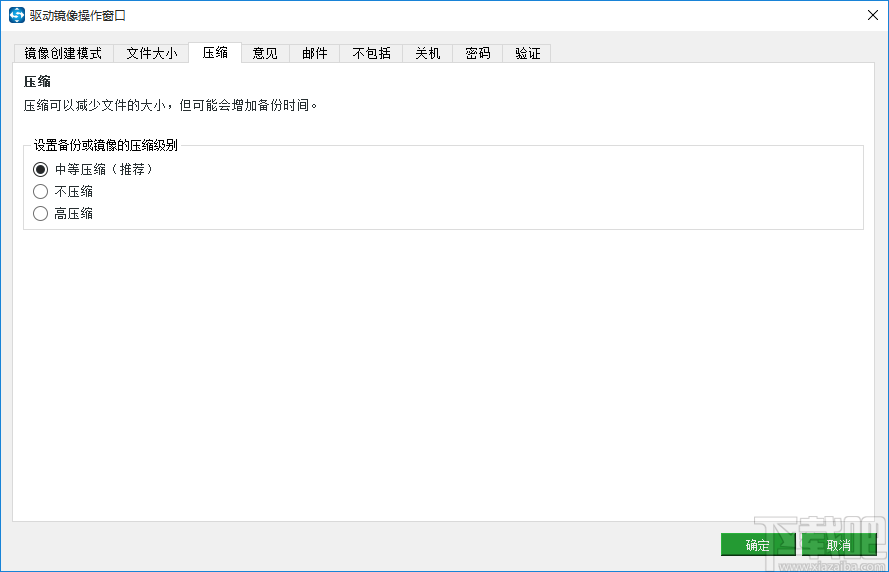The width and height of the screenshot is (889, 572).
Task: Click the bold 压缩 heading
Action: (37, 82)
